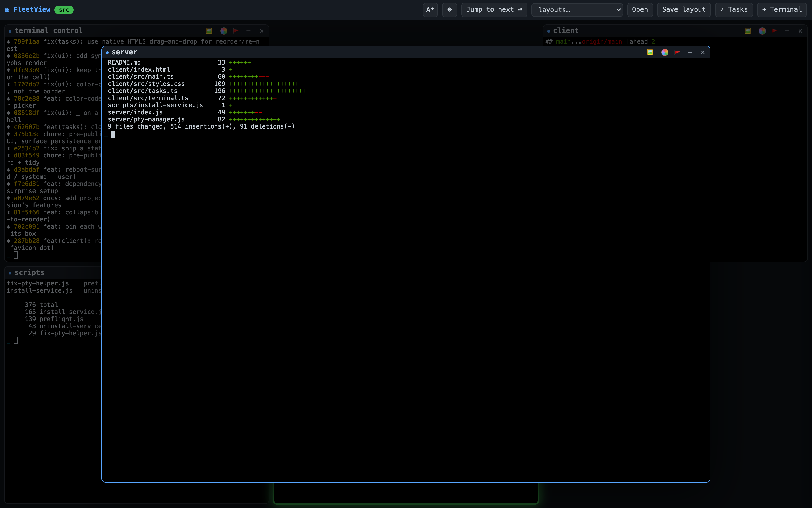Focus the scripts terminal prompt cursor

pos(15,340)
